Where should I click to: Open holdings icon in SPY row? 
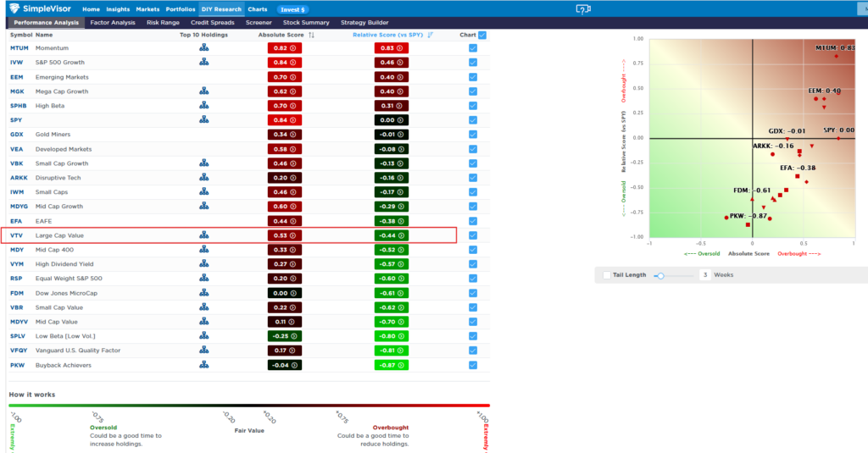203,119
